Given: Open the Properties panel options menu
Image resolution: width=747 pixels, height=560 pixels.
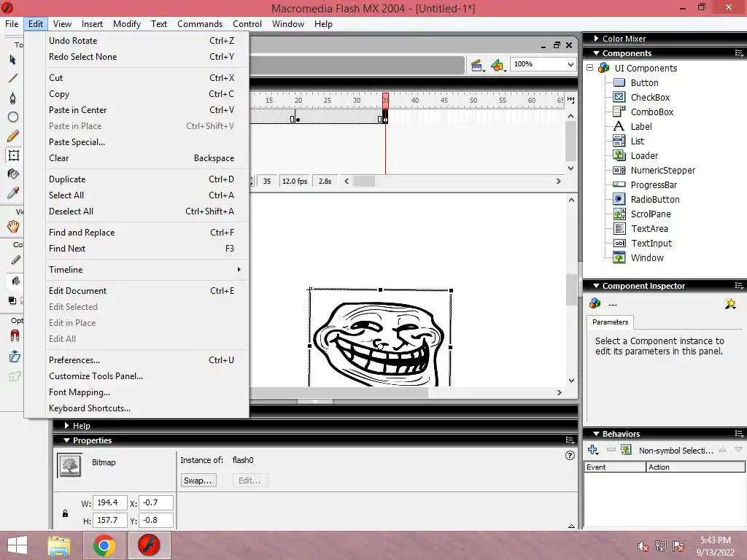Looking at the screenshot, I should point(569,440).
